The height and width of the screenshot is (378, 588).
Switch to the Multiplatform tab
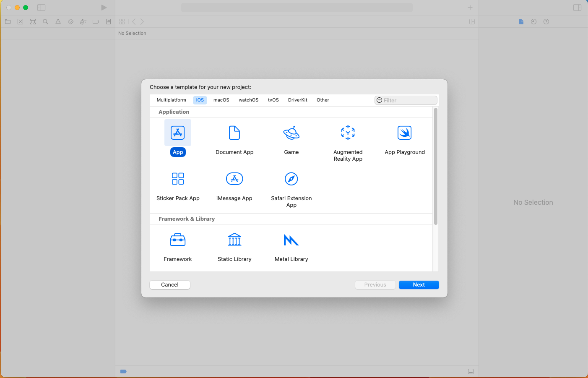pyautogui.click(x=171, y=100)
